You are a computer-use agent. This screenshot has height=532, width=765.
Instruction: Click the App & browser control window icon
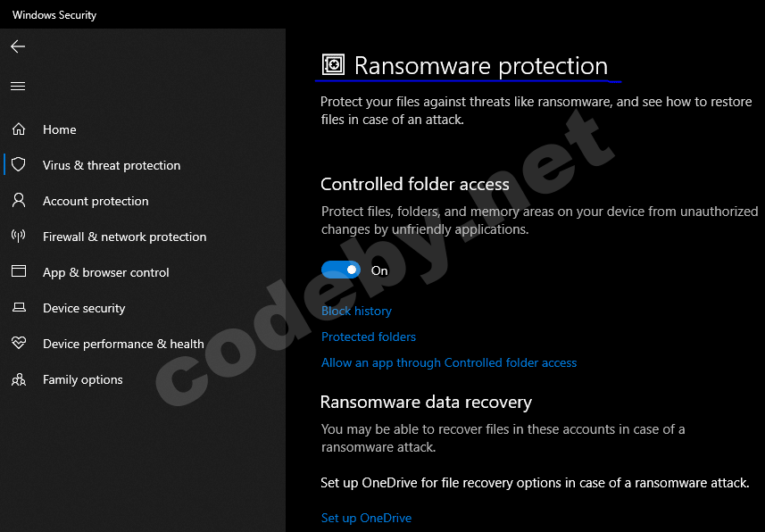[x=18, y=272]
